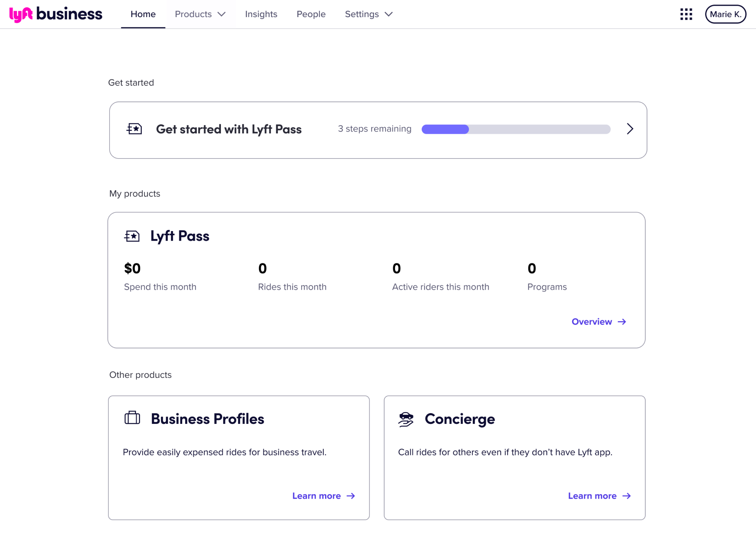Open the apps grid icon
This screenshot has height=558, width=756.
(686, 14)
